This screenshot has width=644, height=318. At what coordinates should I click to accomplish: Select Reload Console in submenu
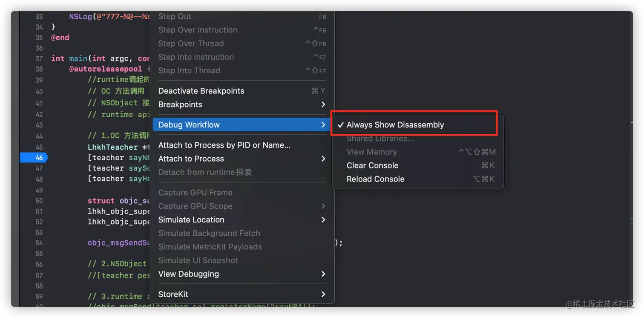[x=418, y=179]
